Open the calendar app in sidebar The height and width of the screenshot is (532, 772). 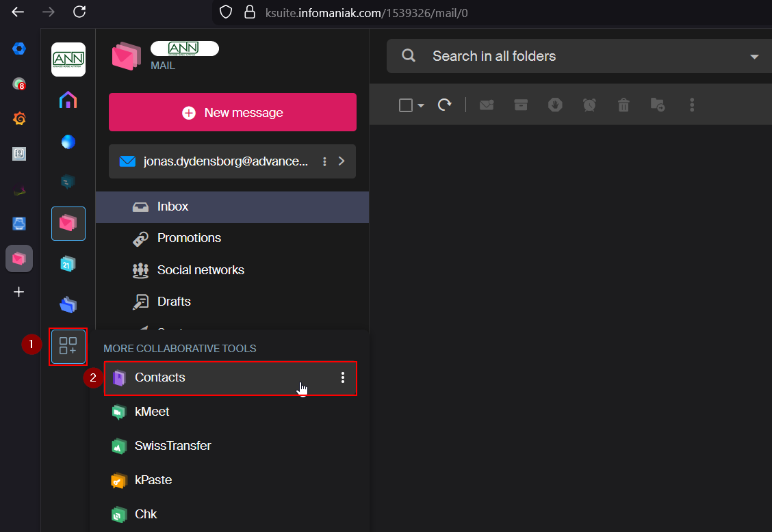click(68, 263)
